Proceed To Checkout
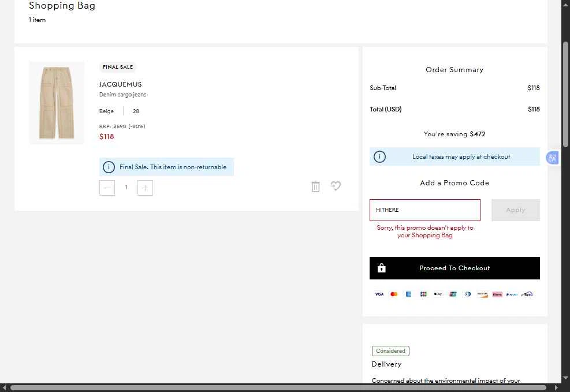The image size is (570, 392). click(x=454, y=268)
